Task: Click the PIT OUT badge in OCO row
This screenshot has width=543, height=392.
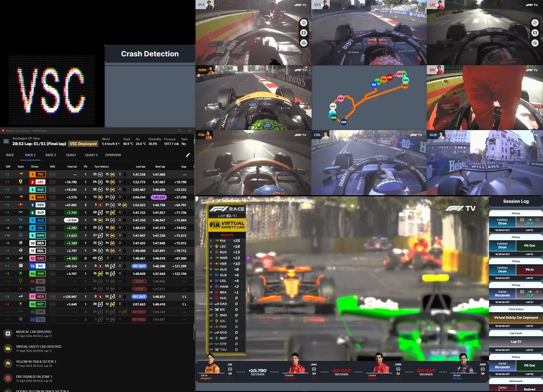Action: [x=139, y=296]
